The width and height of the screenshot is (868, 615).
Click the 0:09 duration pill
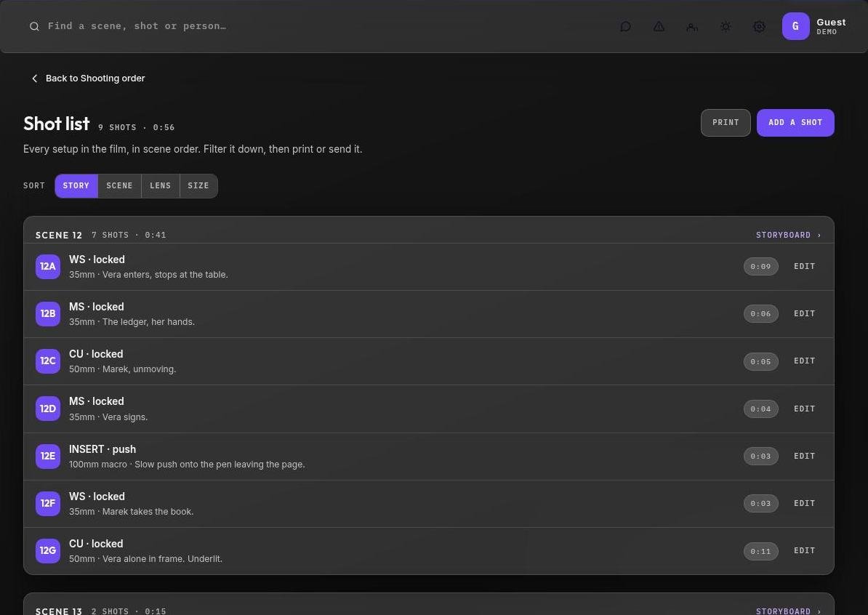click(x=760, y=267)
